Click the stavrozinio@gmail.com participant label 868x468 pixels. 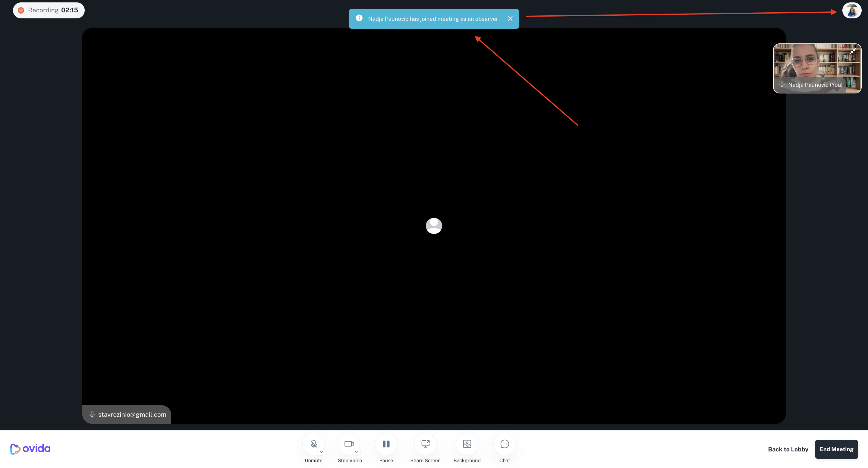pyautogui.click(x=127, y=414)
